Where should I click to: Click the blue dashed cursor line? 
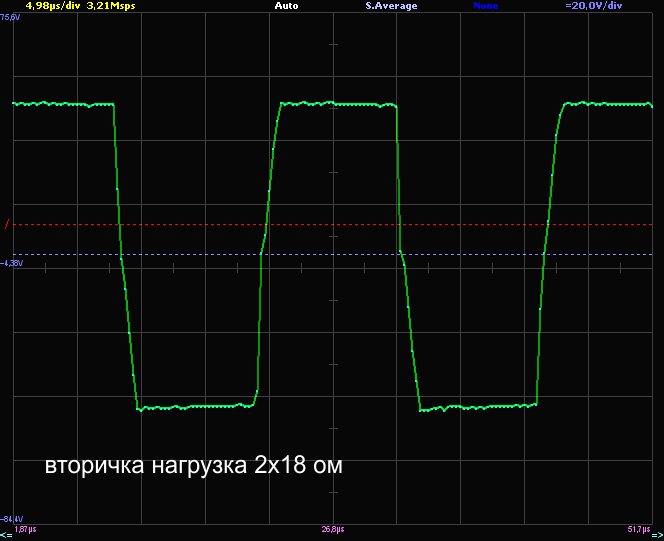tap(333, 254)
